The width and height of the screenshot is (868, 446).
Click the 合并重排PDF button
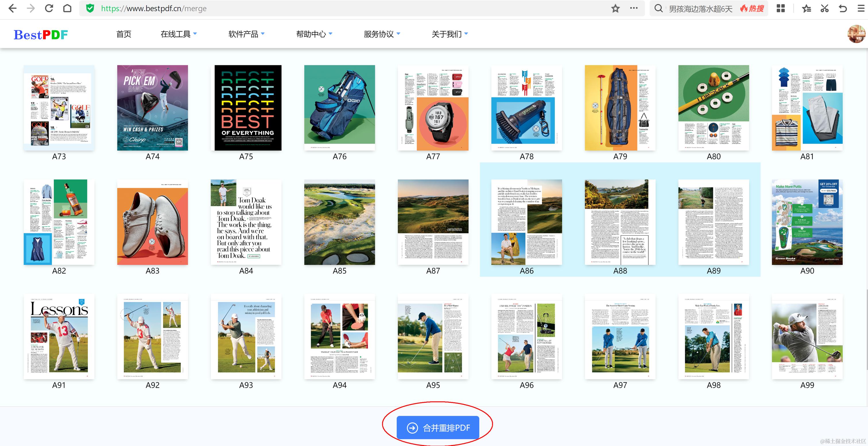click(x=438, y=427)
